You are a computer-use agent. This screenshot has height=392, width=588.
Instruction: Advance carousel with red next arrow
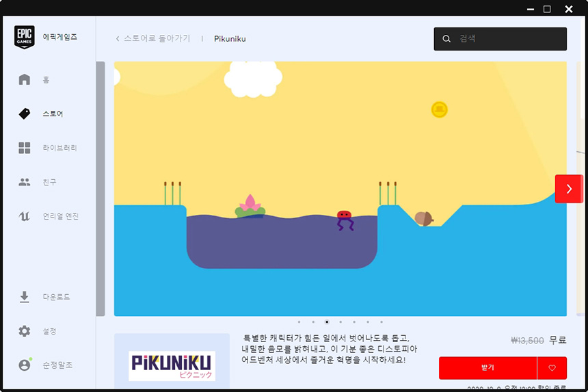tap(569, 189)
